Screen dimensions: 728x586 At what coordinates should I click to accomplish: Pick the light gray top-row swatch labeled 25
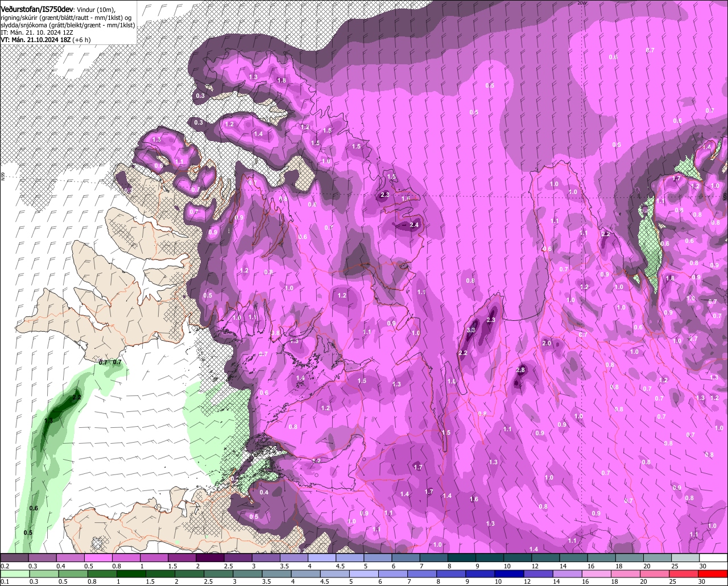coord(685,558)
